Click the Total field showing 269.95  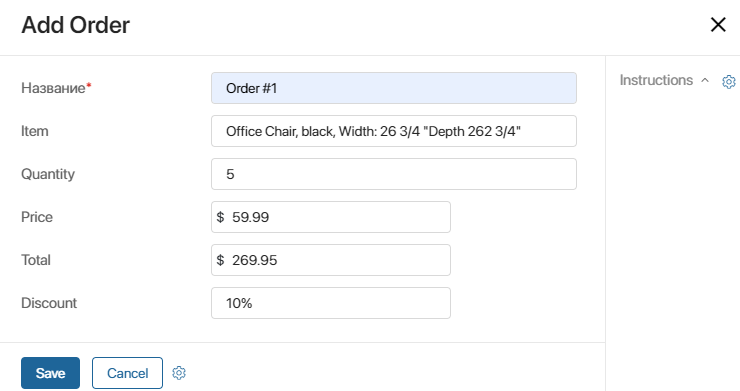331,260
